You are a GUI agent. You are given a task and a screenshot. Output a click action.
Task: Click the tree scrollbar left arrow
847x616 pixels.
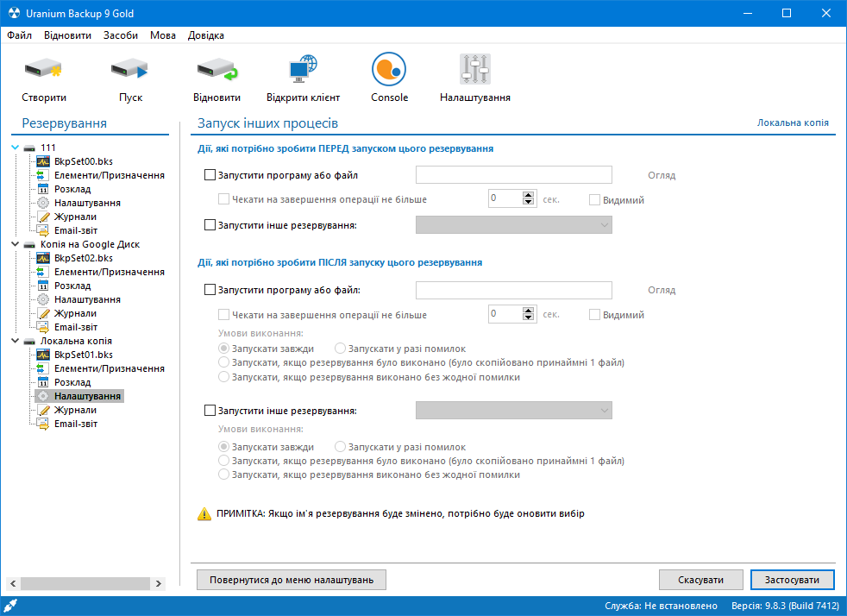tap(13, 583)
